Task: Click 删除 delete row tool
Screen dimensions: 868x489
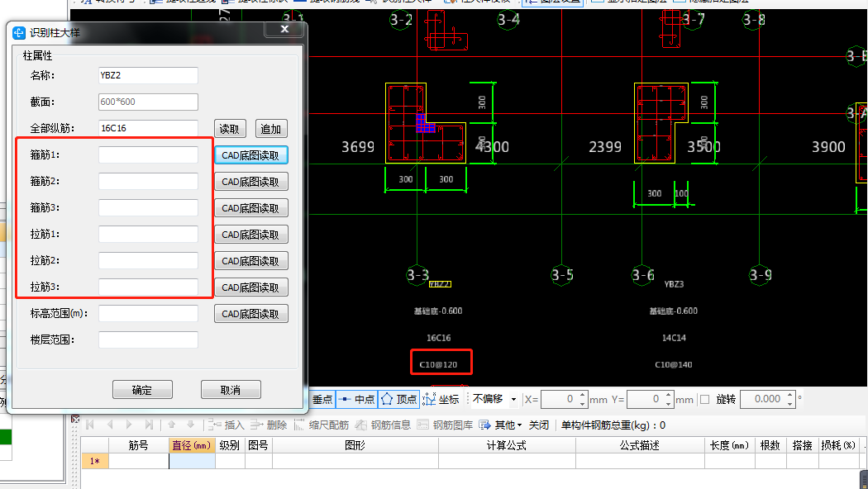Action: coord(269,425)
